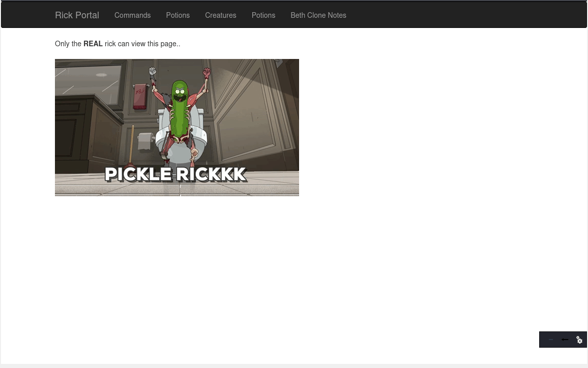Select the back arrow in bottom toolbar
Screen dimensions: 588x368
point(565,340)
